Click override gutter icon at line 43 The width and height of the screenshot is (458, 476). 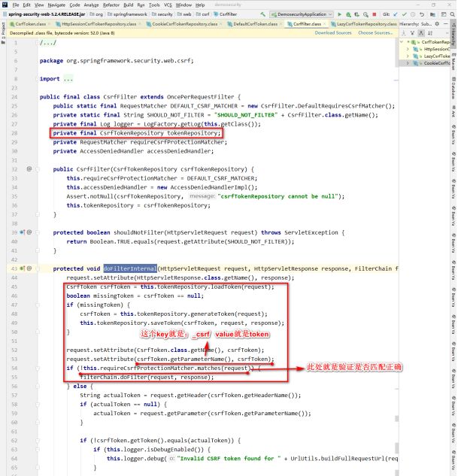pyautogui.click(x=23, y=268)
